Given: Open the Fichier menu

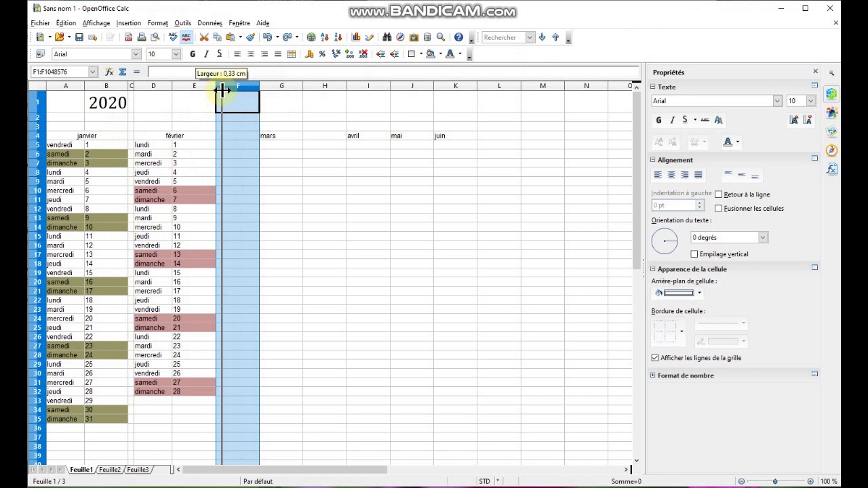Looking at the screenshot, I should click(40, 23).
